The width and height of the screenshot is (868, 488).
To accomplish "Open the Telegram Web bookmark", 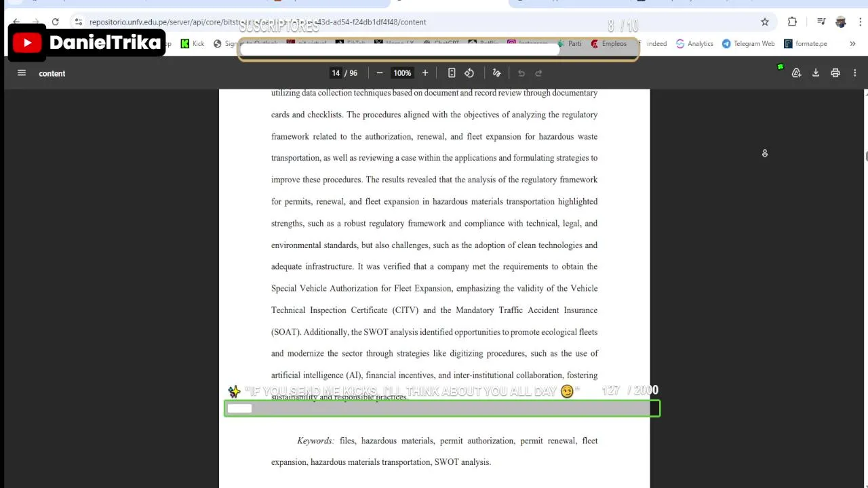I will pyautogui.click(x=748, y=43).
